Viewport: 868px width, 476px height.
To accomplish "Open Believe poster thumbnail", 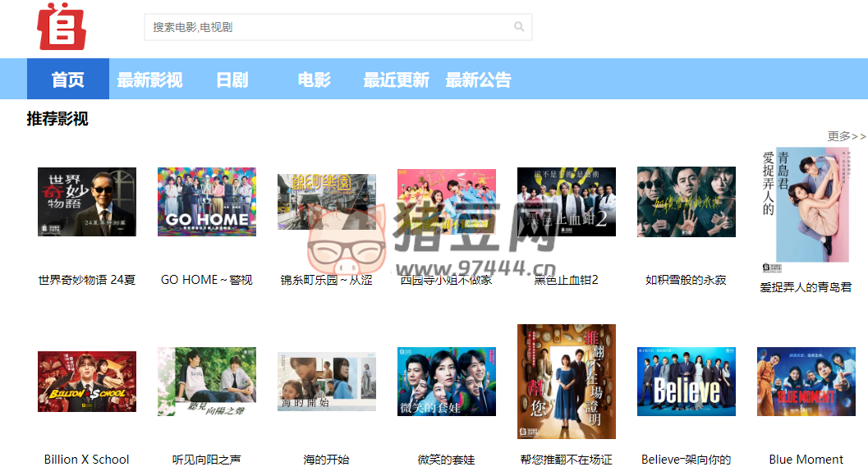I will [x=687, y=382].
